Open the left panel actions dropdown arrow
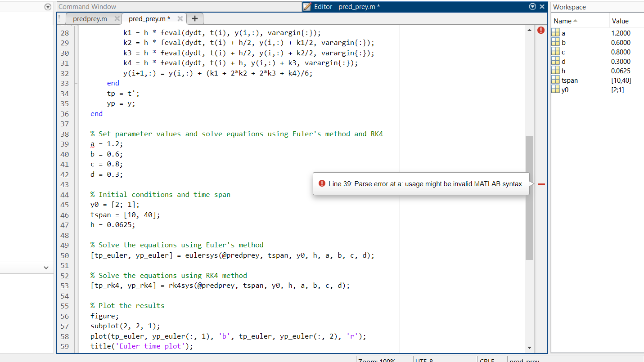This screenshot has height=362, width=644. [48, 7]
